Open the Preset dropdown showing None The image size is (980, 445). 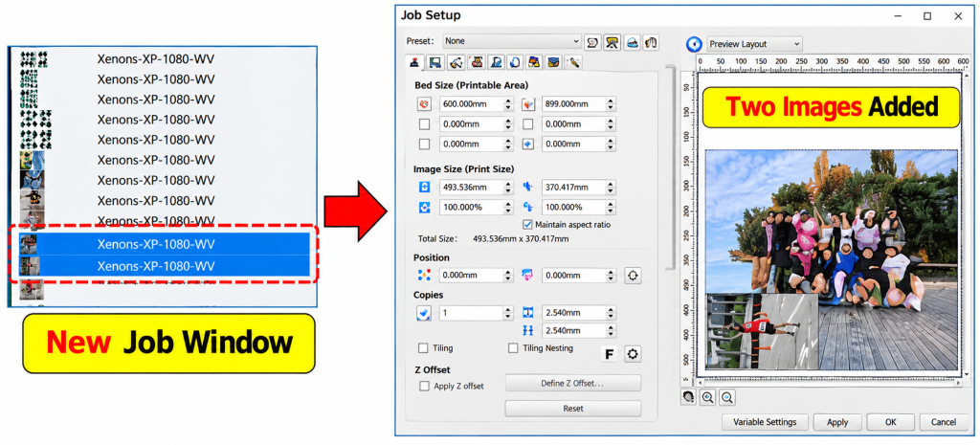coord(513,41)
